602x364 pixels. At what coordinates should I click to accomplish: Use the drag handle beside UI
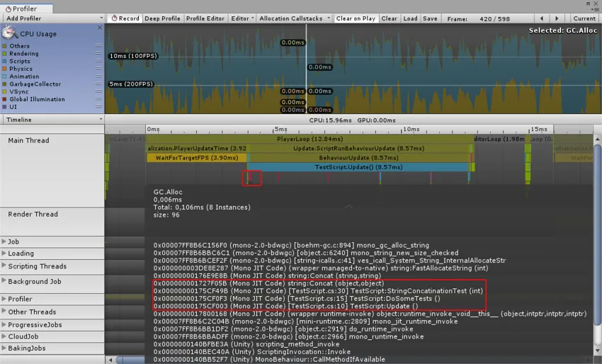[98, 106]
